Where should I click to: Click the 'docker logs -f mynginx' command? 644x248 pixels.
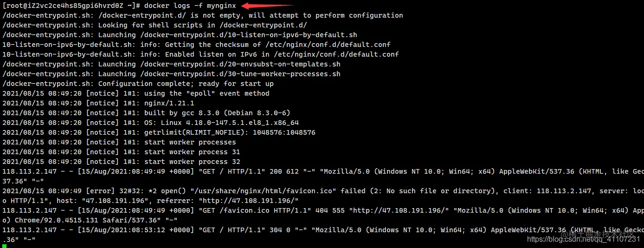coord(190,6)
